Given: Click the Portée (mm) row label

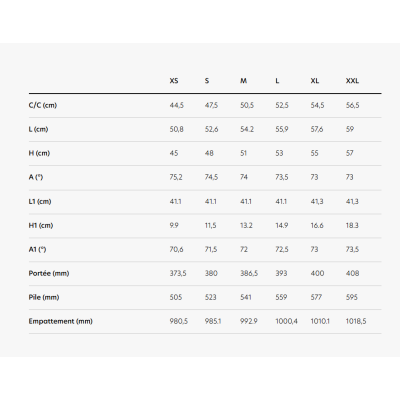Looking at the screenshot, I should pos(49,273).
